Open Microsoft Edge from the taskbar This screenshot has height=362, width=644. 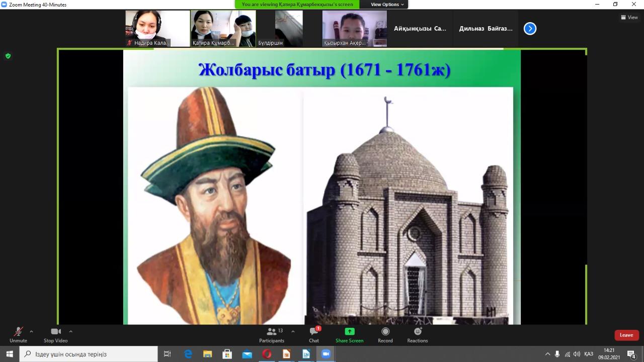pos(188,354)
